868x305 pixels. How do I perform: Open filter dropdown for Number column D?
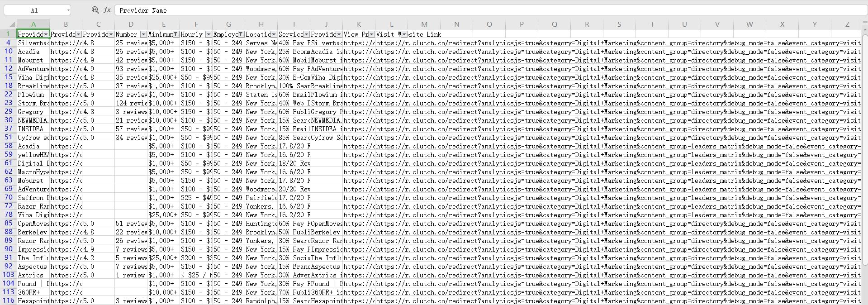(x=143, y=34)
